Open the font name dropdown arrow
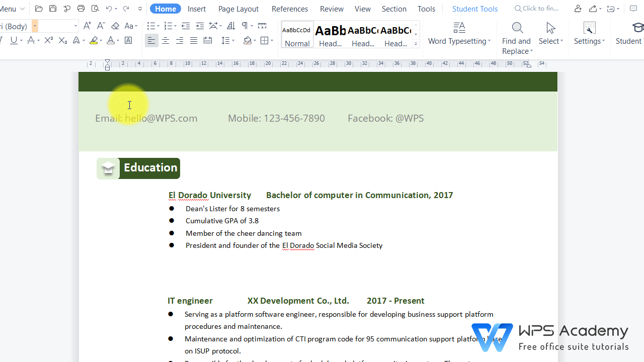 pyautogui.click(x=35, y=26)
